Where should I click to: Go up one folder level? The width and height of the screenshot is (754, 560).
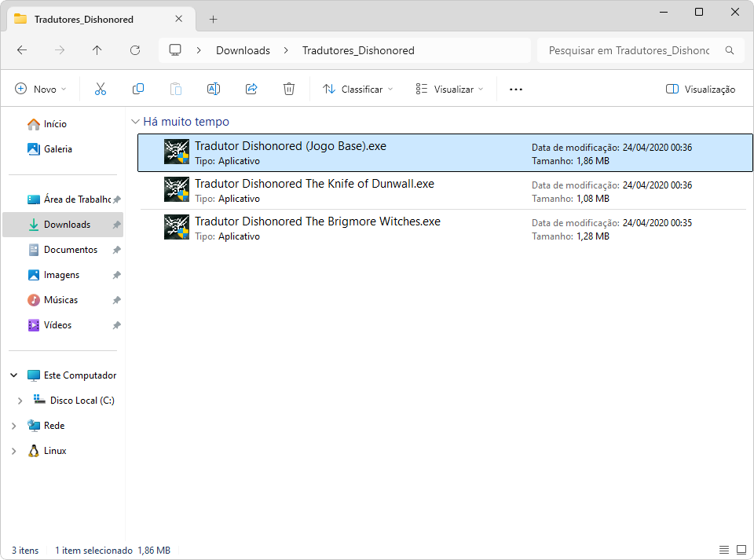[97, 50]
